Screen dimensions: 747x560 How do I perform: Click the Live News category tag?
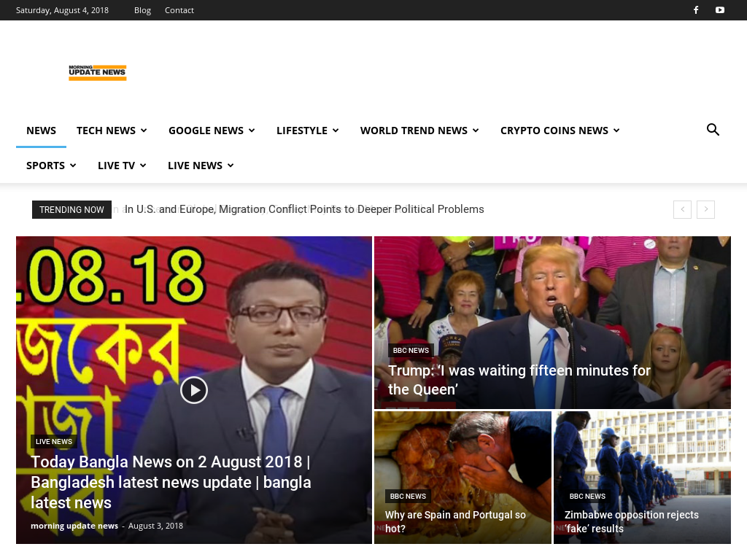(x=54, y=441)
